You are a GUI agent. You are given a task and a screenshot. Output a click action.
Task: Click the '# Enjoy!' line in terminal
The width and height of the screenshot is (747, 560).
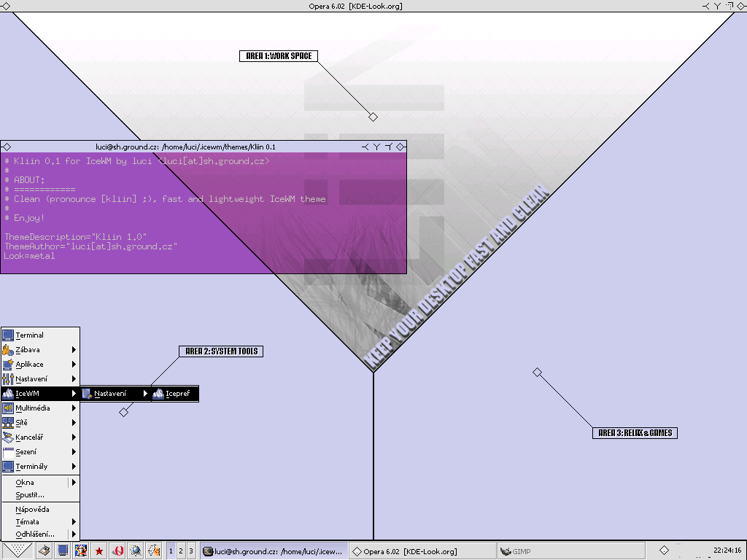(24, 218)
